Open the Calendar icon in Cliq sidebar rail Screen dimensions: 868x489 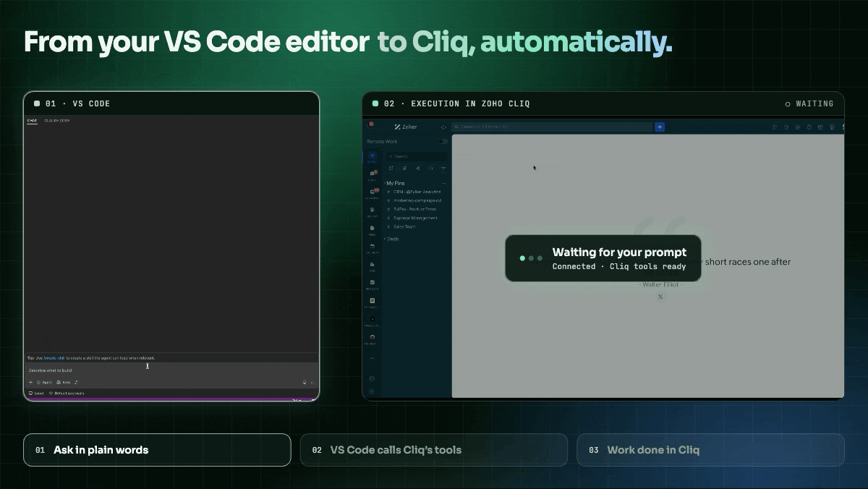tap(372, 247)
